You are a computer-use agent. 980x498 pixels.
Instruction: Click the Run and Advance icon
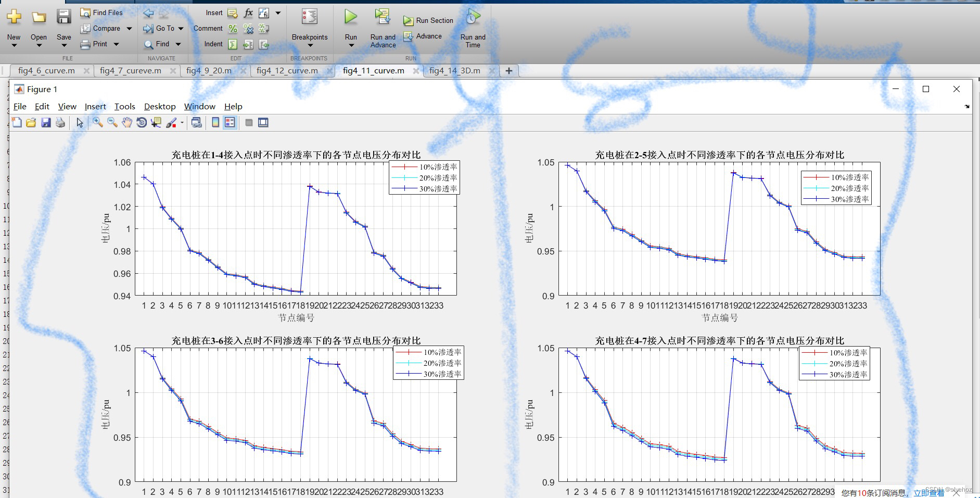383,17
